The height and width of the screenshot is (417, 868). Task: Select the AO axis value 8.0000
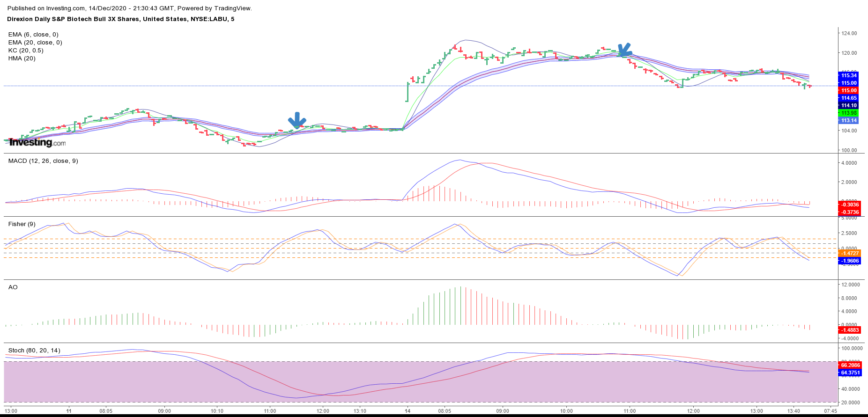tap(850, 299)
